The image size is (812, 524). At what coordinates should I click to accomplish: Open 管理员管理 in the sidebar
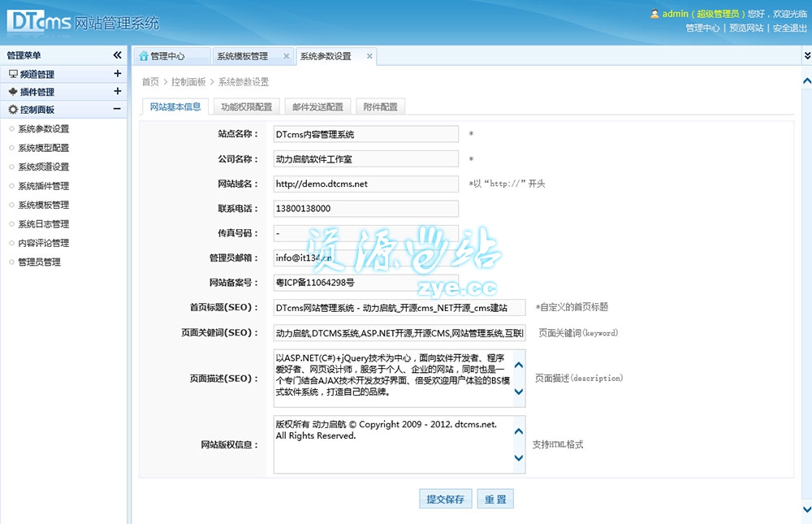(39, 262)
